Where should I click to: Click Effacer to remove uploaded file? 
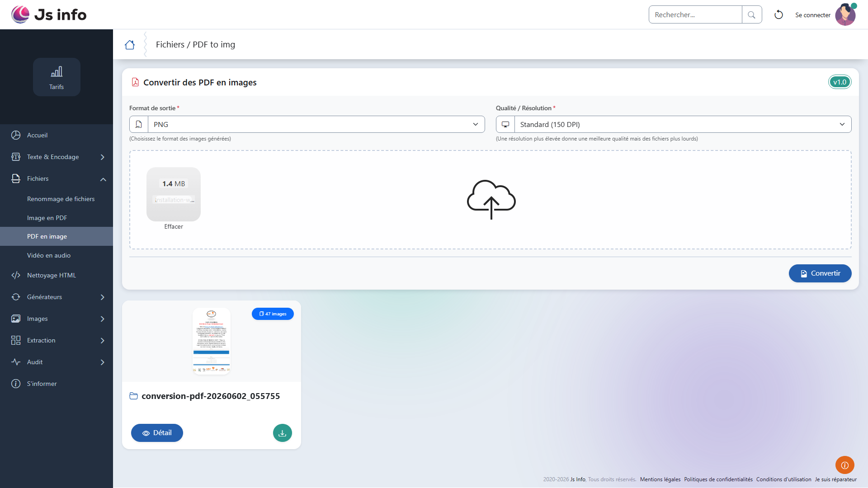tap(174, 226)
